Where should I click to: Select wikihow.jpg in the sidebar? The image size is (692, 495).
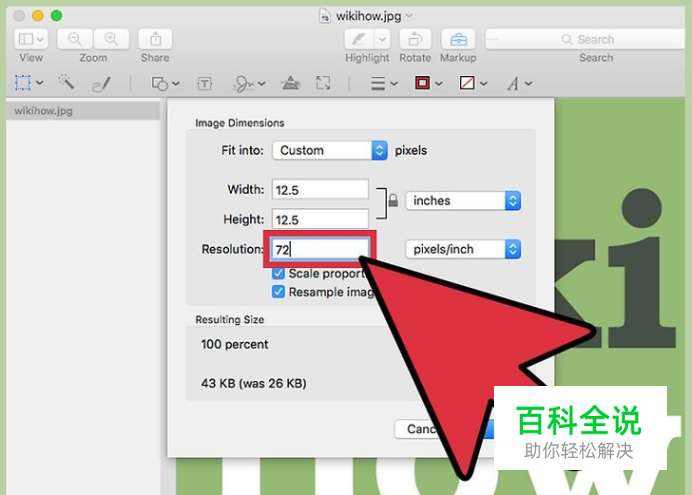[x=83, y=111]
